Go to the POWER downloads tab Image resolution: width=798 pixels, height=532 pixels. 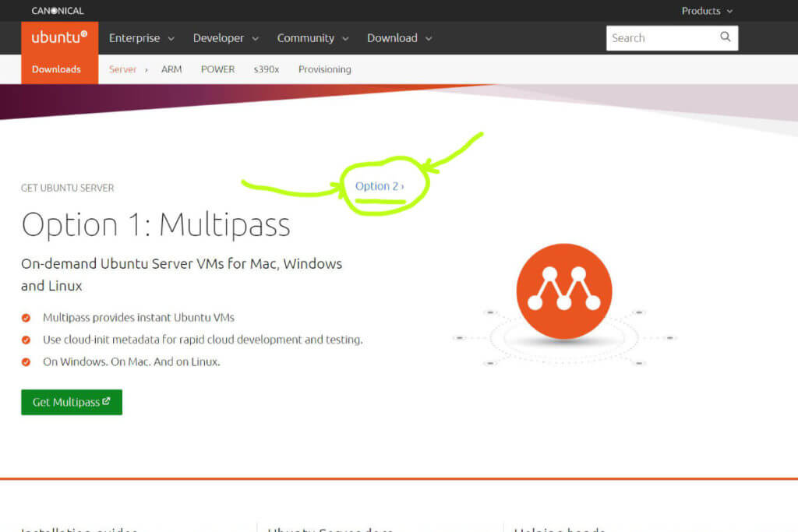(x=218, y=69)
